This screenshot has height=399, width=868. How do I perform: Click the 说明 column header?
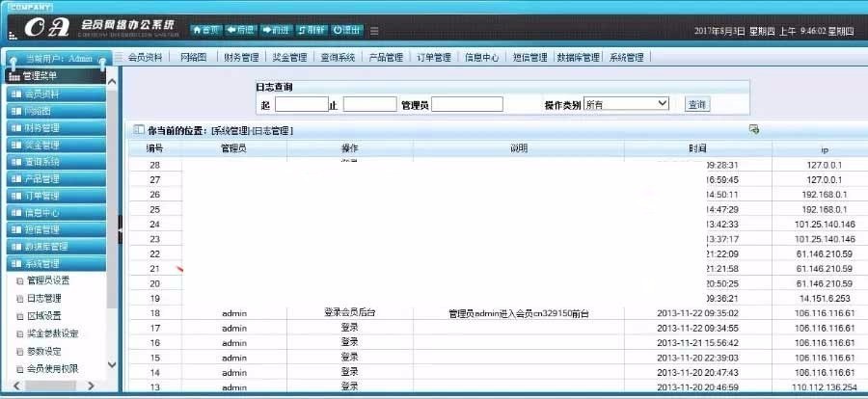(519, 148)
